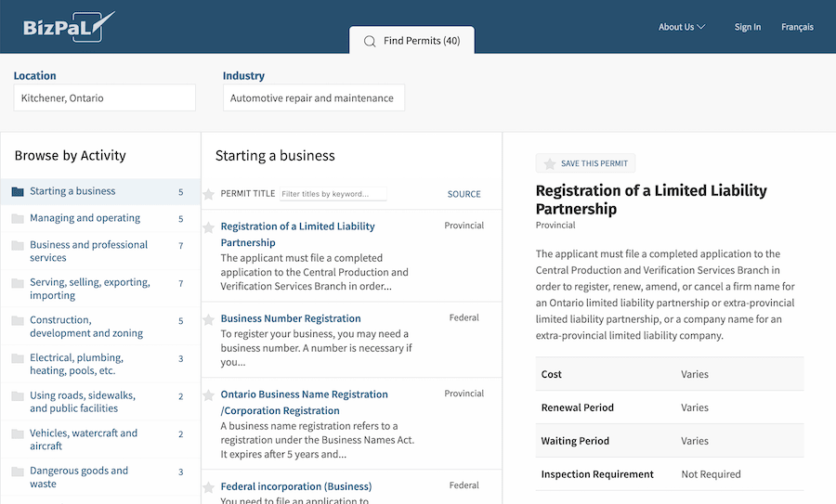Open Vehicles, watercraft and aircraft activity
The width and height of the screenshot is (836, 504).
pyautogui.click(x=100, y=440)
